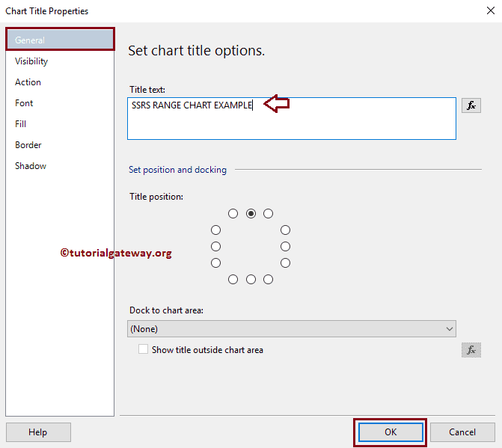Pick the left-middle title position radio
Viewport: 502px width, 448px height.
tap(216, 246)
